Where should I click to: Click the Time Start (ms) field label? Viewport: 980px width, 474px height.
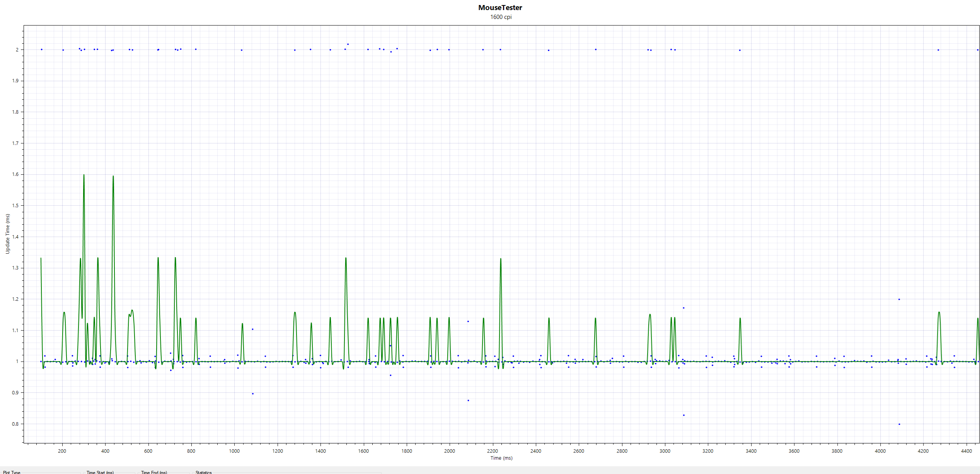pyautogui.click(x=100, y=472)
